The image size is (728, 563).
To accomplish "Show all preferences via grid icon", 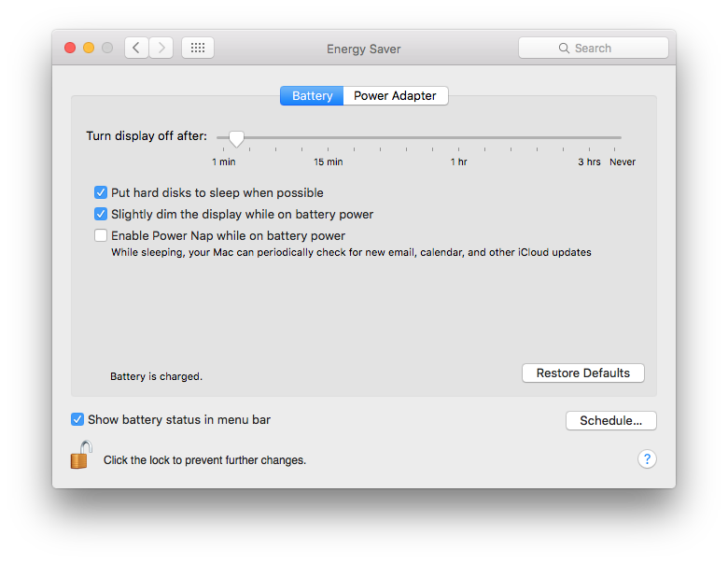I will [x=198, y=48].
